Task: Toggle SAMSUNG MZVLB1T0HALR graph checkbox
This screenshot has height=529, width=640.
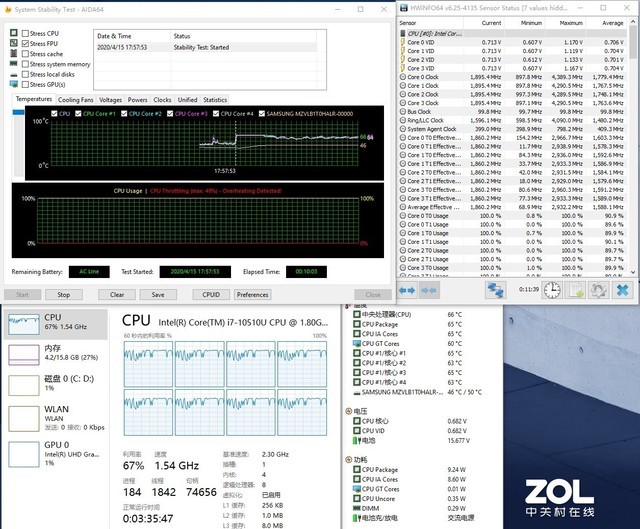Action: click(262, 113)
